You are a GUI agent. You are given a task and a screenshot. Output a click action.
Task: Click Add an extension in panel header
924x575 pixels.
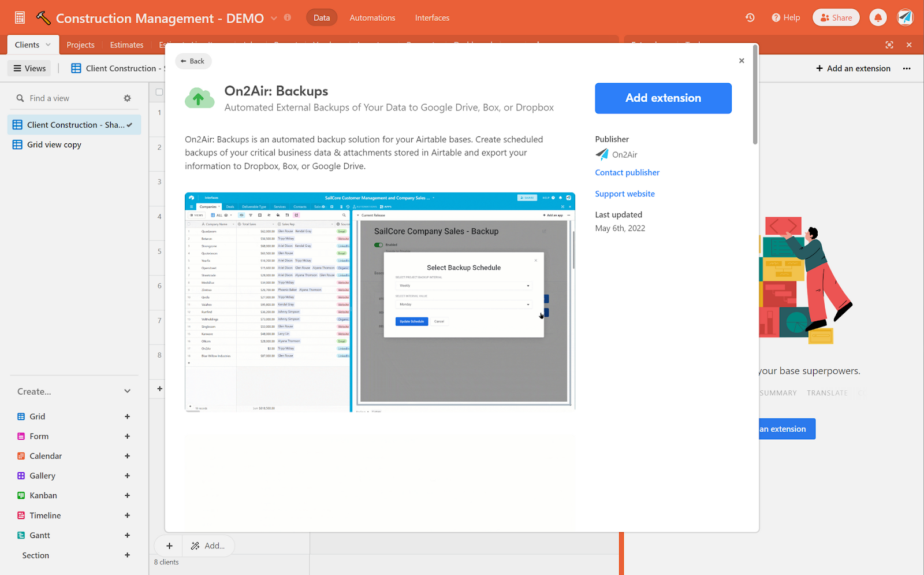tap(853, 68)
